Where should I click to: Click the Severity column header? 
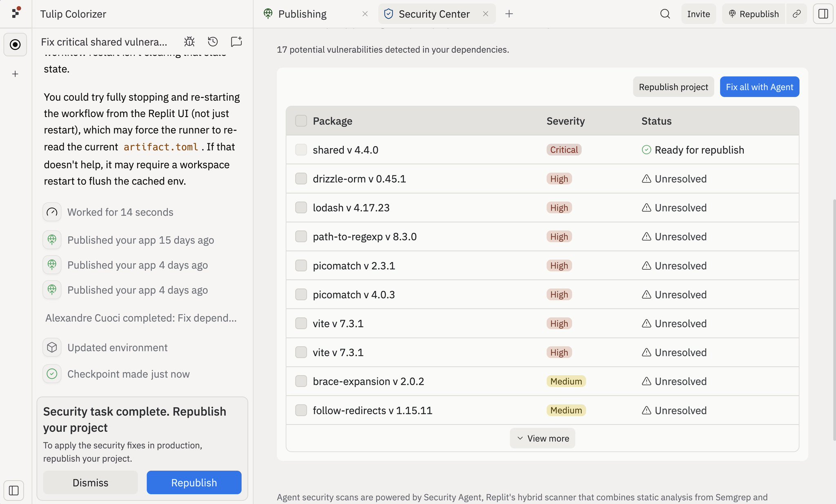pyautogui.click(x=565, y=121)
